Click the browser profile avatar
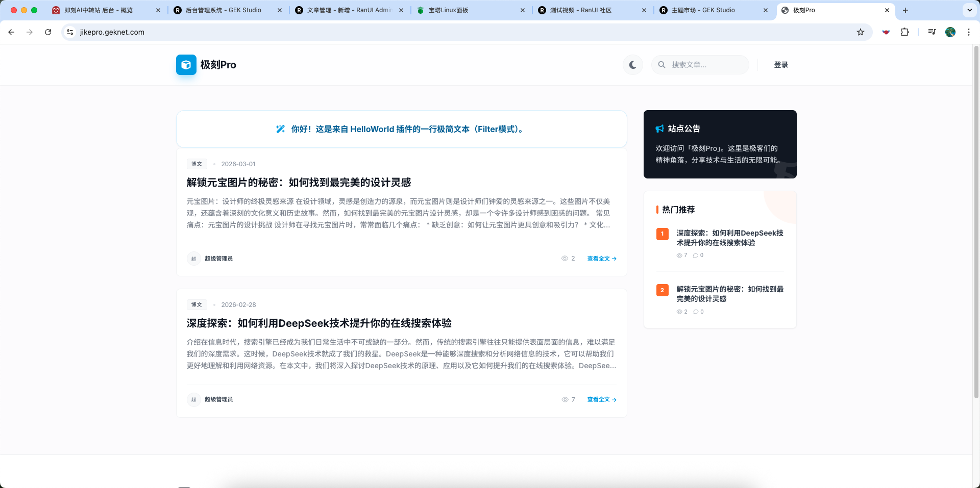 [950, 32]
